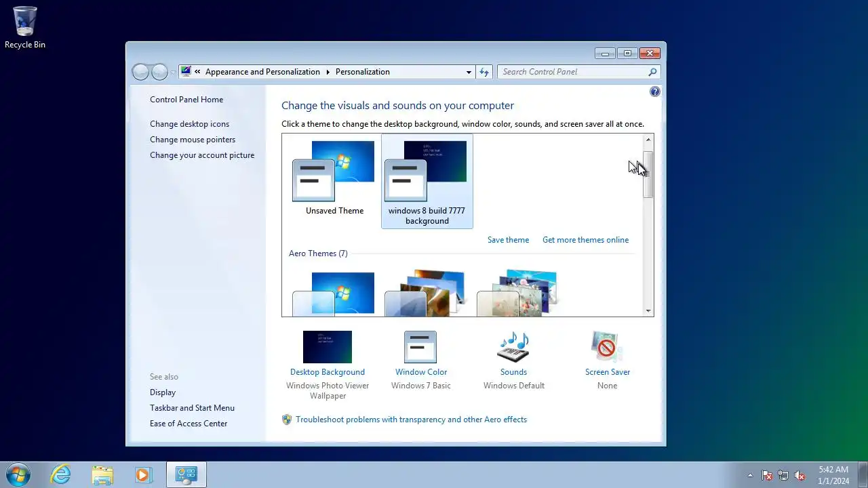Viewport: 868px width, 488px height.
Task: Click the Desktop Background picture icon
Action: pyautogui.click(x=328, y=347)
